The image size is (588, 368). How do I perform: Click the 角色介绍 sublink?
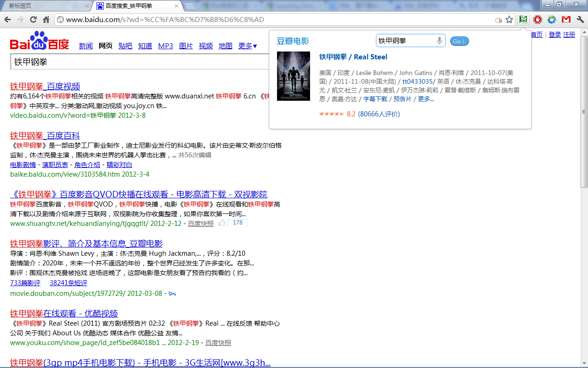[87, 165]
